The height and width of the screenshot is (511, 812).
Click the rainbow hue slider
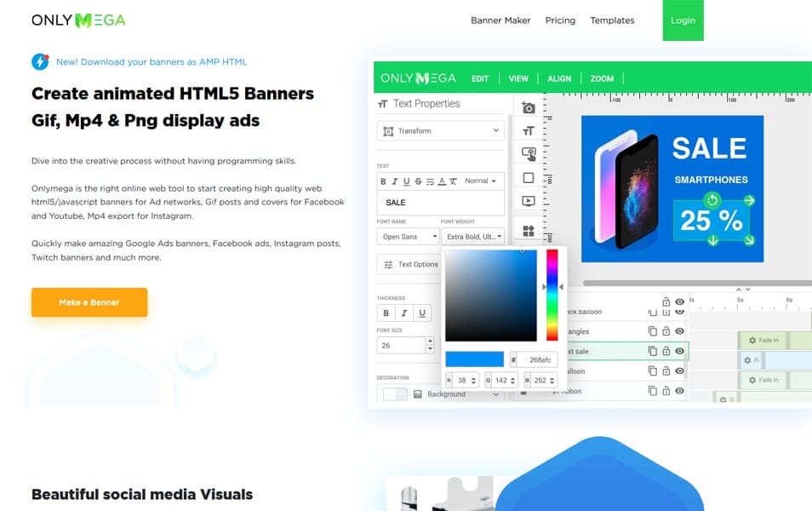[552, 295]
